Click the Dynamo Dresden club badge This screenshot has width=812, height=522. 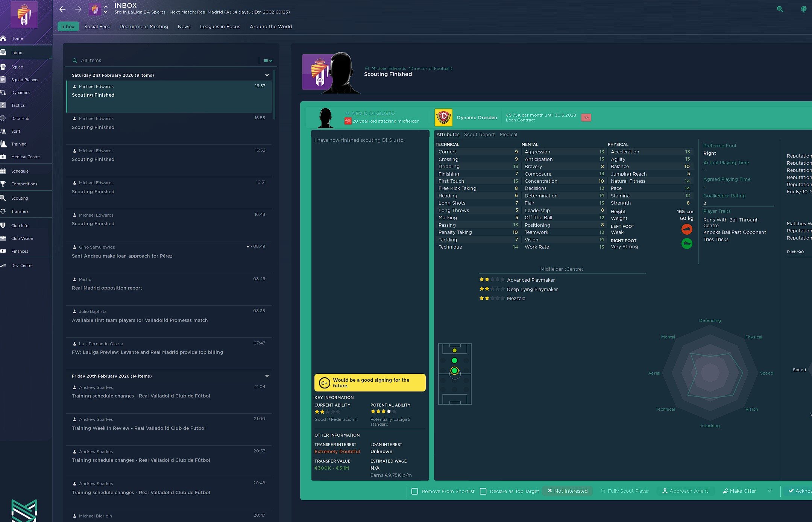tap(443, 118)
